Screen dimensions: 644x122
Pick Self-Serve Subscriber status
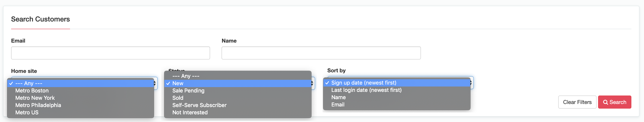(238, 105)
